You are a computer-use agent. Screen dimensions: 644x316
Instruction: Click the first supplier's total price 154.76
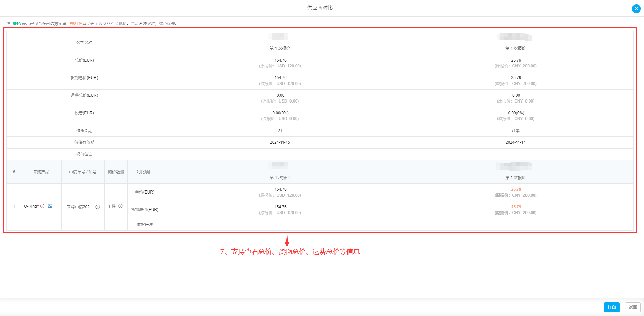280,60
